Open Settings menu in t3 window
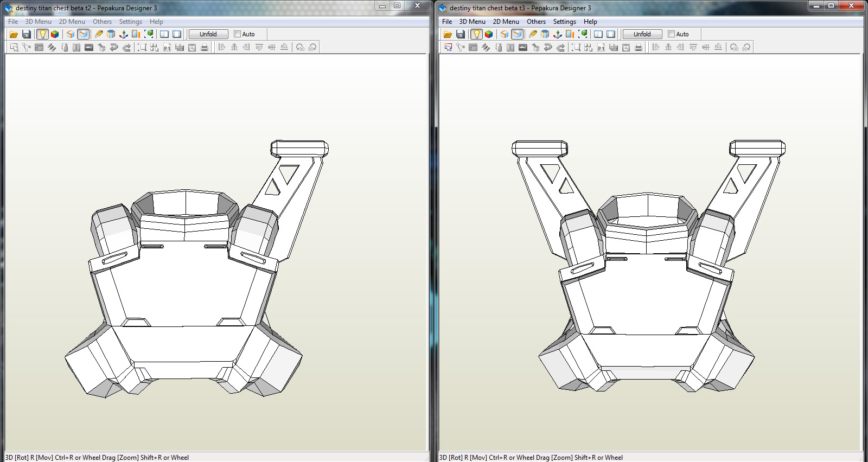The width and height of the screenshot is (868, 462). pos(565,22)
